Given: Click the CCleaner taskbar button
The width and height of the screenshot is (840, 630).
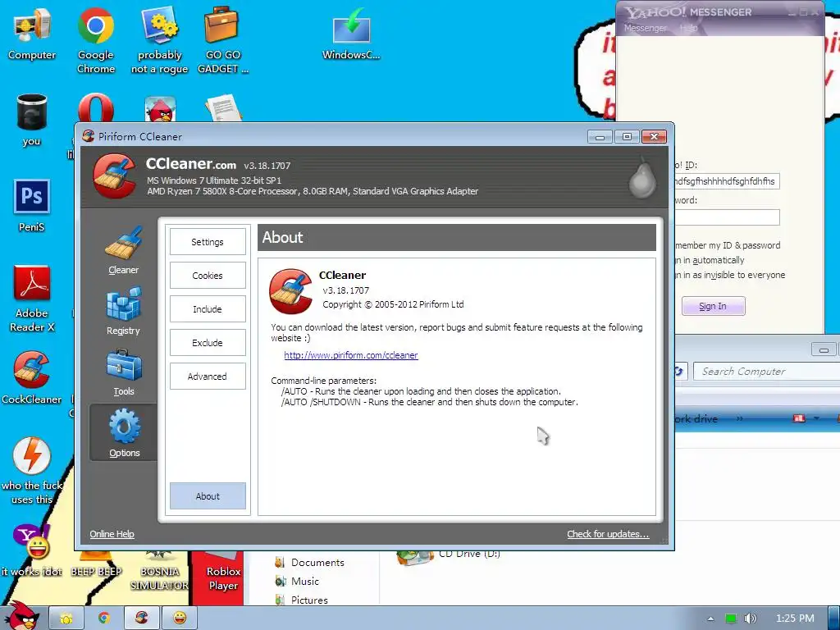Looking at the screenshot, I should click(141, 619).
